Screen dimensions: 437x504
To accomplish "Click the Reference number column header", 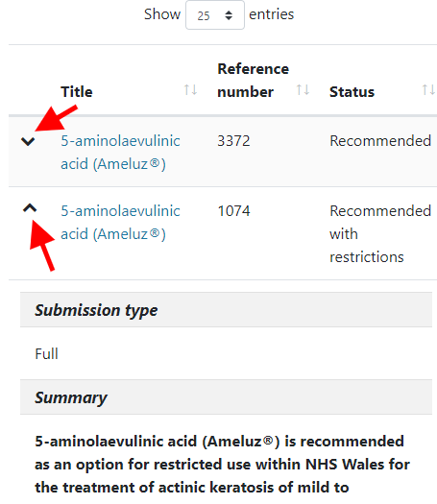I will tap(253, 81).
